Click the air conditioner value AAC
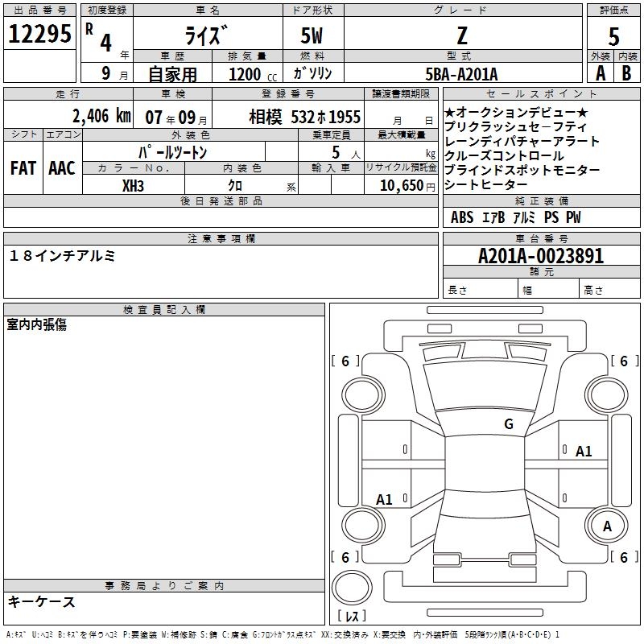This screenshot has width=644, height=644. pyautogui.click(x=62, y=168)
